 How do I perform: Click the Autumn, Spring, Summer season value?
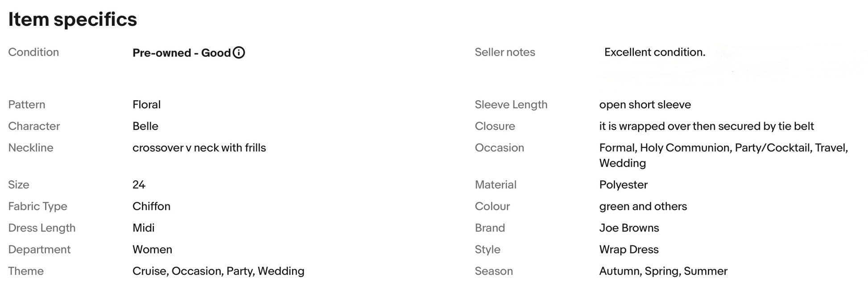(663, 271)
